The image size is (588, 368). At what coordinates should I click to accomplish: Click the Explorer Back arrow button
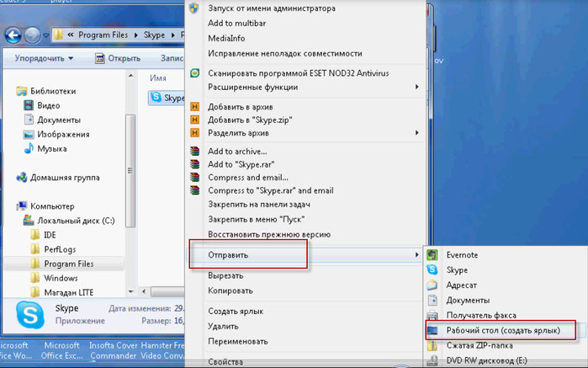point(13,35)
